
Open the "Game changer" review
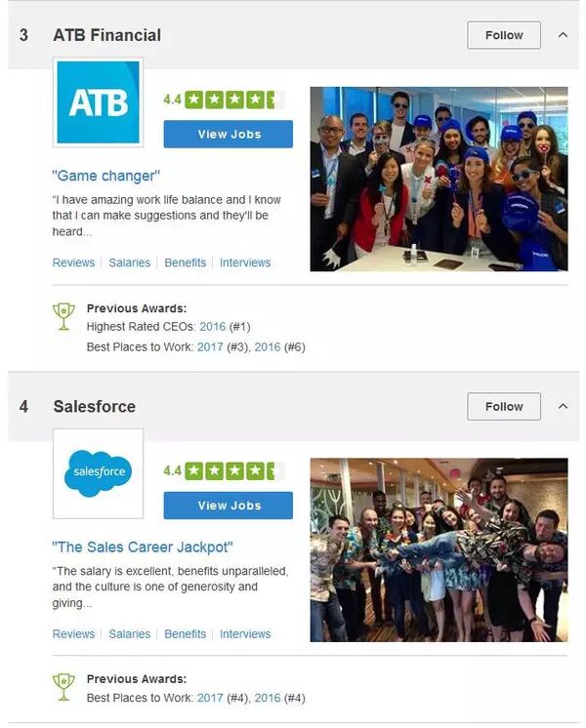(105, 176)
